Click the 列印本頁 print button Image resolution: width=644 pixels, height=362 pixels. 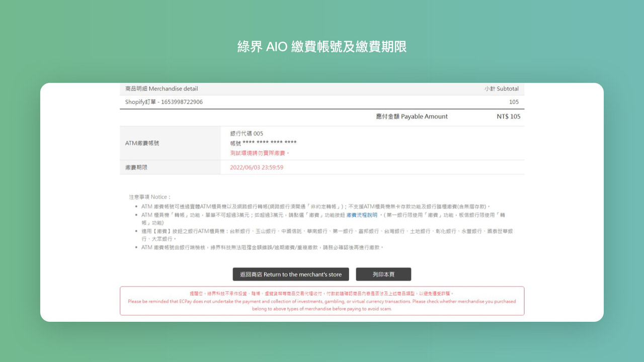coord(383,274)
